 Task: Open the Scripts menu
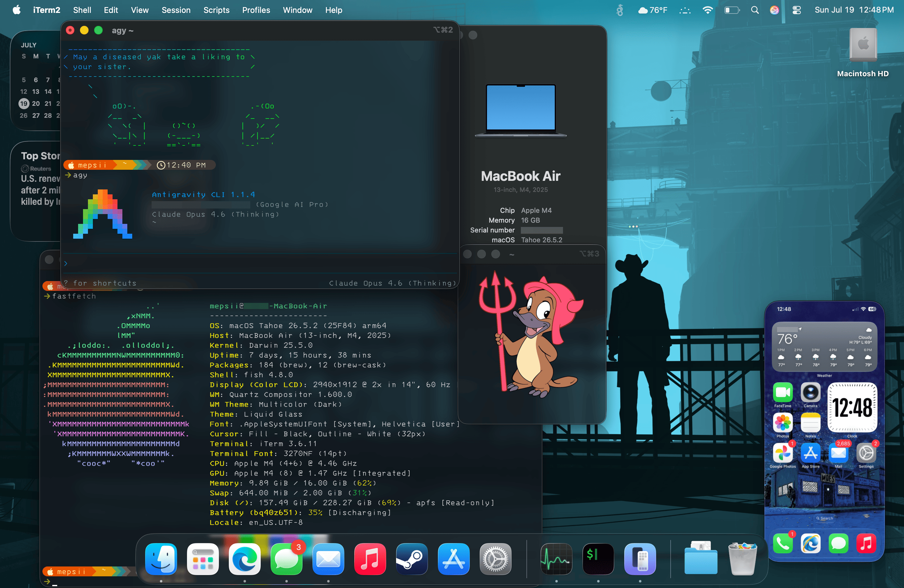[216, 10]
